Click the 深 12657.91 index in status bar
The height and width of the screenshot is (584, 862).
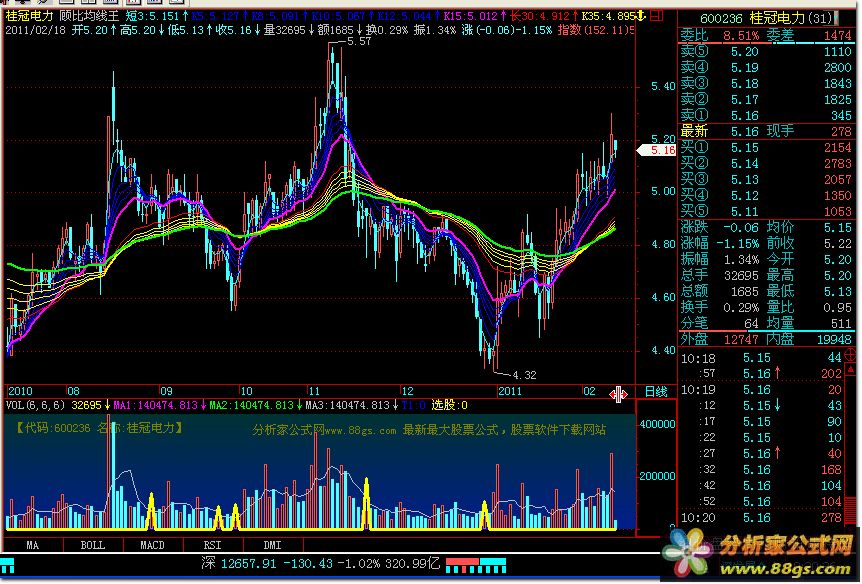click(x=239, y=563)
